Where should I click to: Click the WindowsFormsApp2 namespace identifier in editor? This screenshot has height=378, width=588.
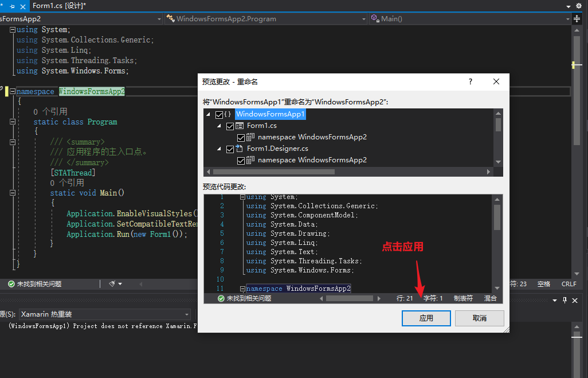tap(92, 92)
